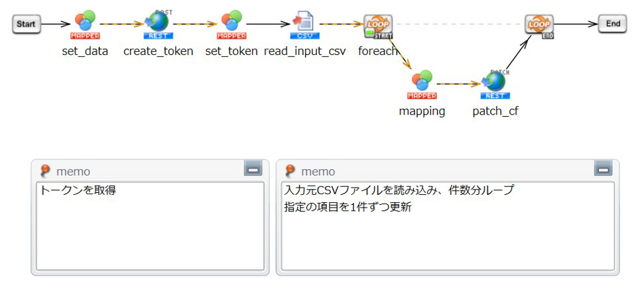
Task: Collapse the right memo with minimize button
Action: pos(603,170)
